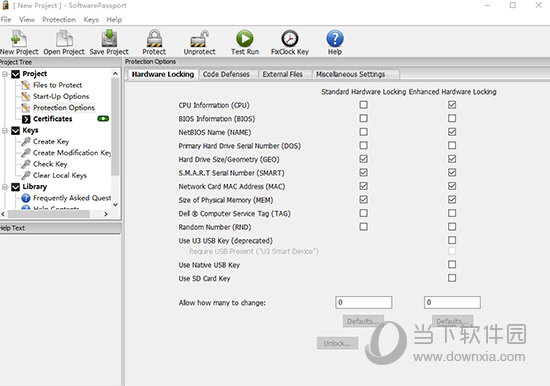Click the Files to Protect pencil icon
This screenshot has height=386, width=550.
[26, 85]
